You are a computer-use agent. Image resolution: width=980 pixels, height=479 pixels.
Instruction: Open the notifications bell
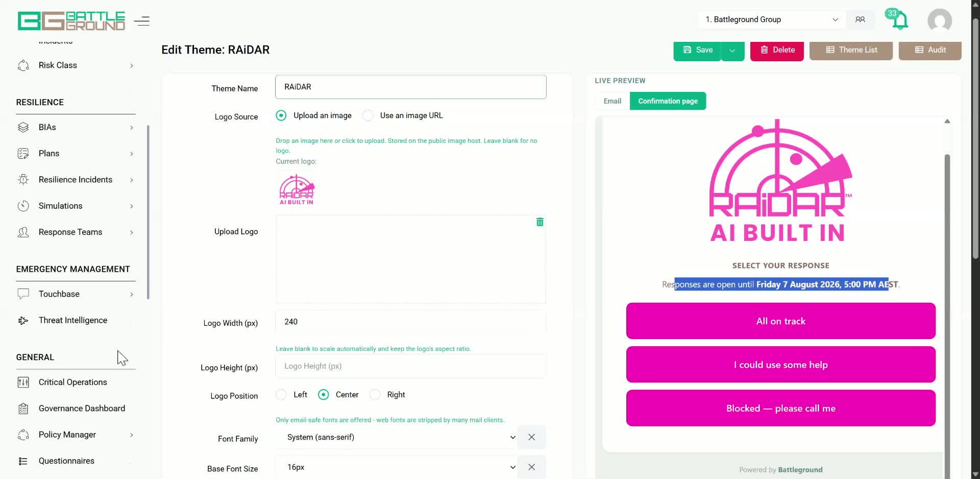899,20
